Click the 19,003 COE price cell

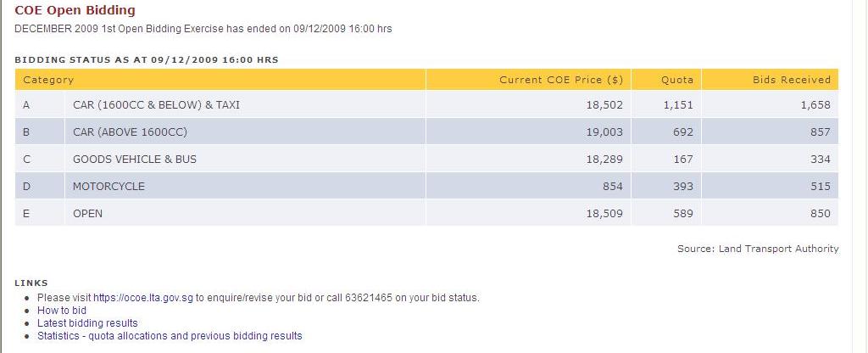(529, 132)
